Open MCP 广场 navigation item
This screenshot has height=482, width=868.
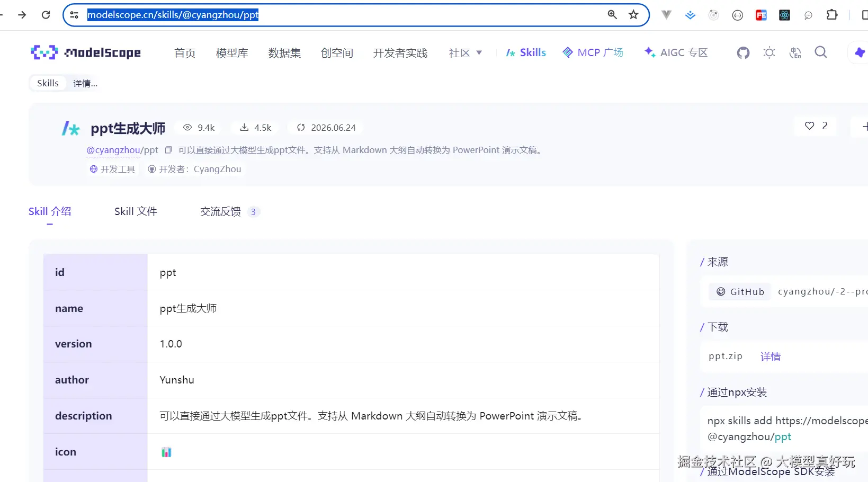click(593, 52)
